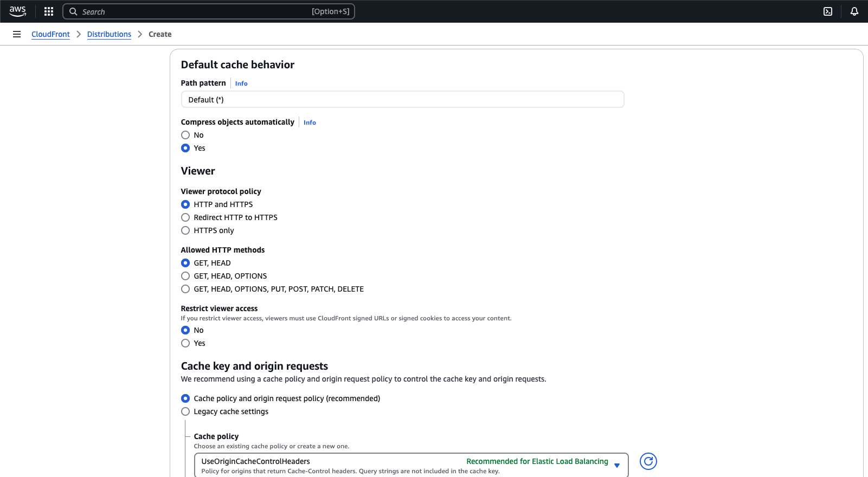Open the AWS services grid menu
868x477 pixels.
49,11
